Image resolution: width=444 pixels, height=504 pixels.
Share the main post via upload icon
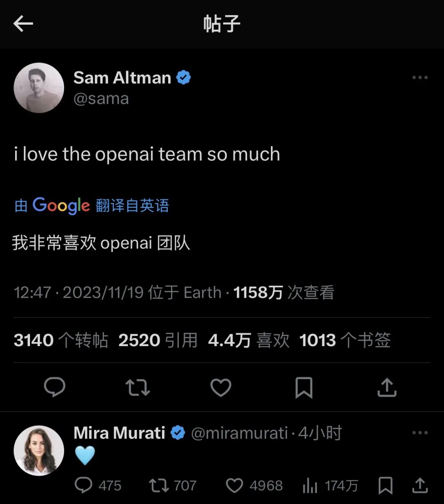387,387
